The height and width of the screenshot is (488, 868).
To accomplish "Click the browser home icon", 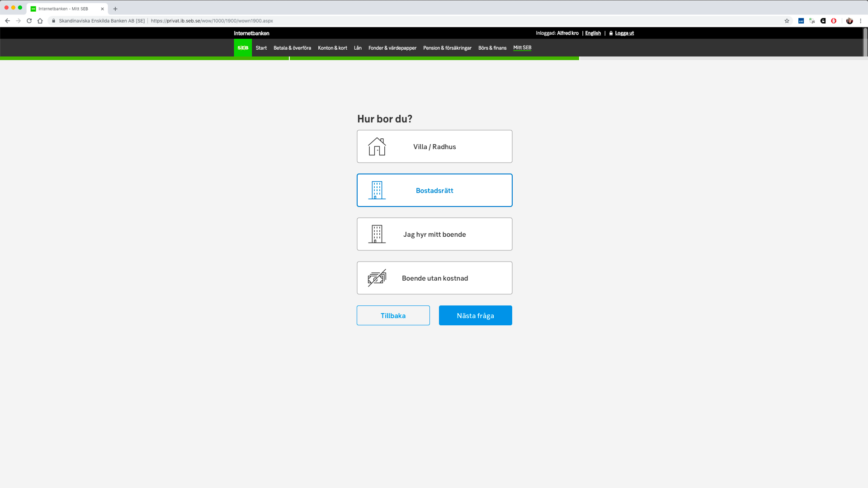I will (40, 21).
